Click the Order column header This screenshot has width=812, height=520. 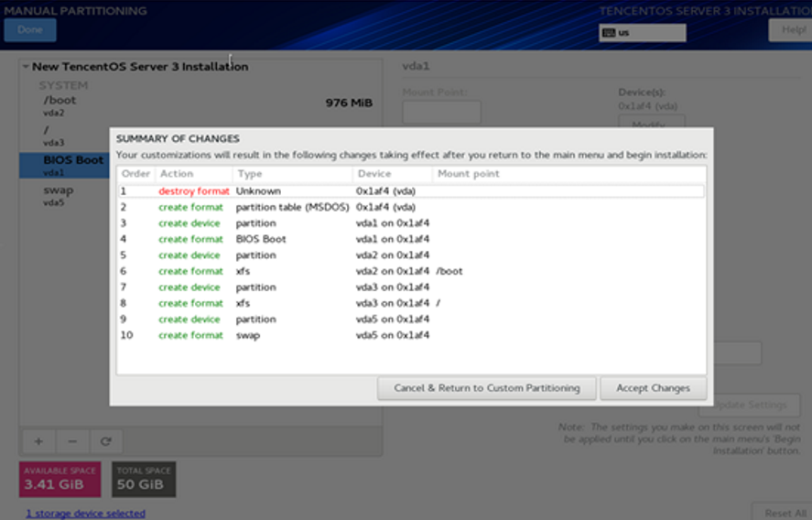(x=136, y=174)
